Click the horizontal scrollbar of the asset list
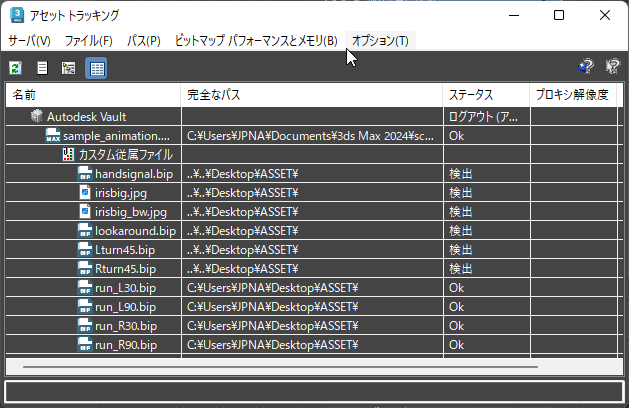Viewport: 629px width, 408px height. tap(280, 367)
